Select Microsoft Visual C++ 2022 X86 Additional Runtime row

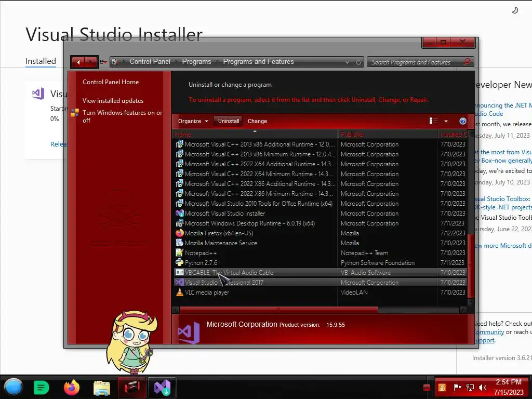[320, 183]
